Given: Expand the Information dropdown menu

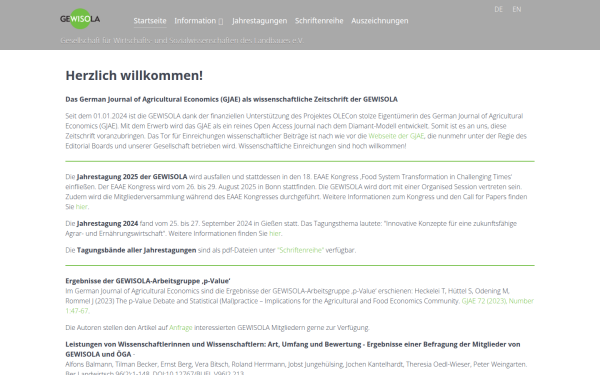Looking at the screenshot, I should point(199,21).
